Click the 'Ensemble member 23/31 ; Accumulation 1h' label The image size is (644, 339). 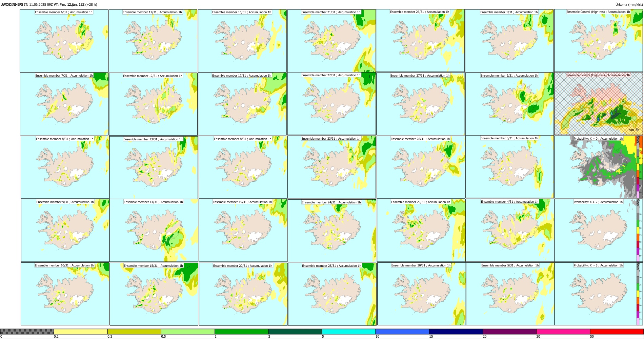pos(331,139)
